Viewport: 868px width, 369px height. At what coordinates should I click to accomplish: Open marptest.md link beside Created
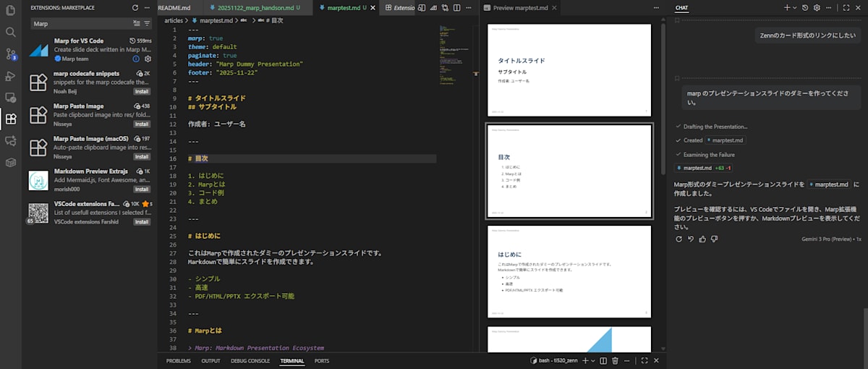(726, 140)
